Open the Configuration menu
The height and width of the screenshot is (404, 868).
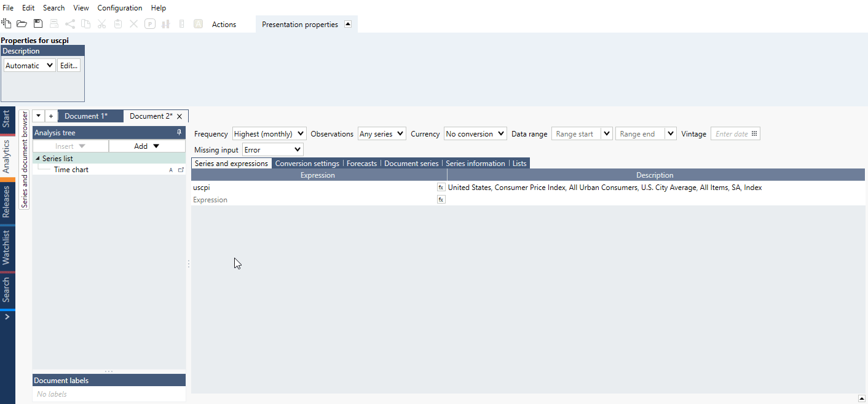(x=120, y=8)
